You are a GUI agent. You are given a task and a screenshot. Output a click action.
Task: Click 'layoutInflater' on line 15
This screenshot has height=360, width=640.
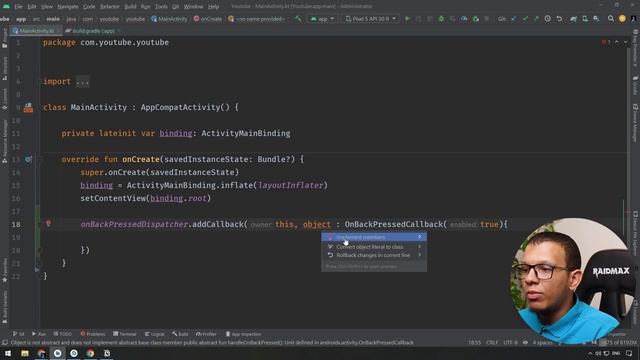point(291,185)
